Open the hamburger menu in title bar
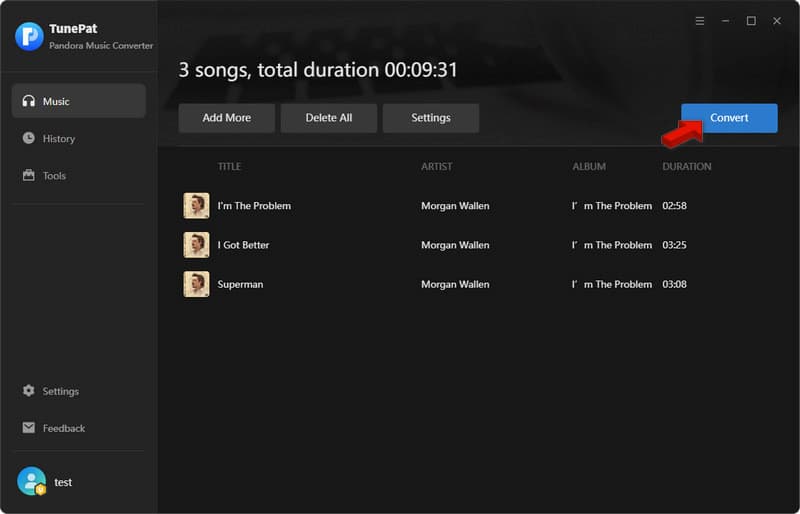 pos(700,21)
